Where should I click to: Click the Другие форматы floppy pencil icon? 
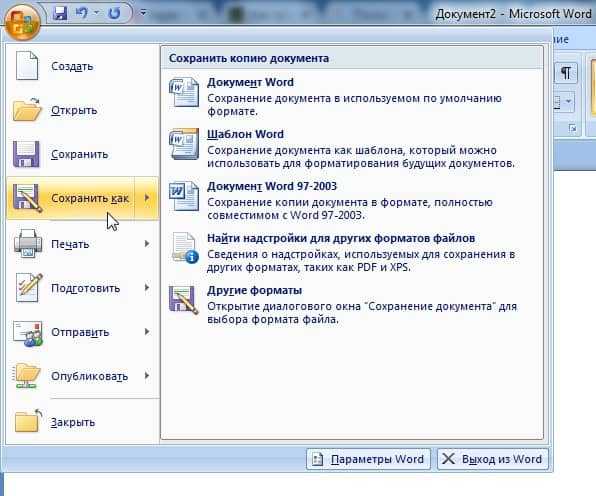[184, 300]
